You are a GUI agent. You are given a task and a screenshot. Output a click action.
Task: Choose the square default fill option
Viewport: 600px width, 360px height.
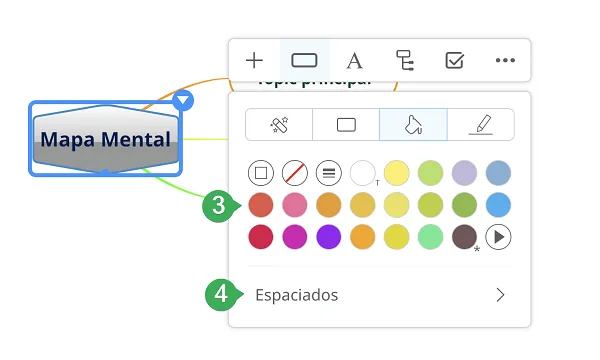pos(261,173)
